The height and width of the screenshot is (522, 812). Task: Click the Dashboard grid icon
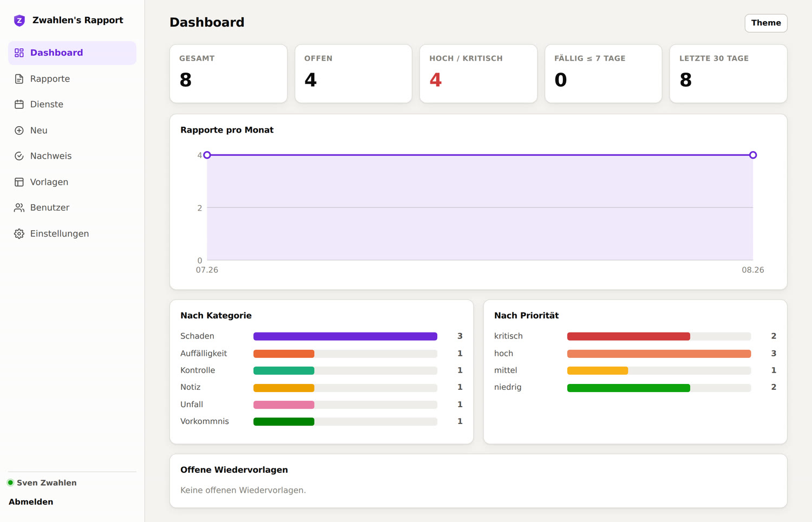click(x=19, y=53)
